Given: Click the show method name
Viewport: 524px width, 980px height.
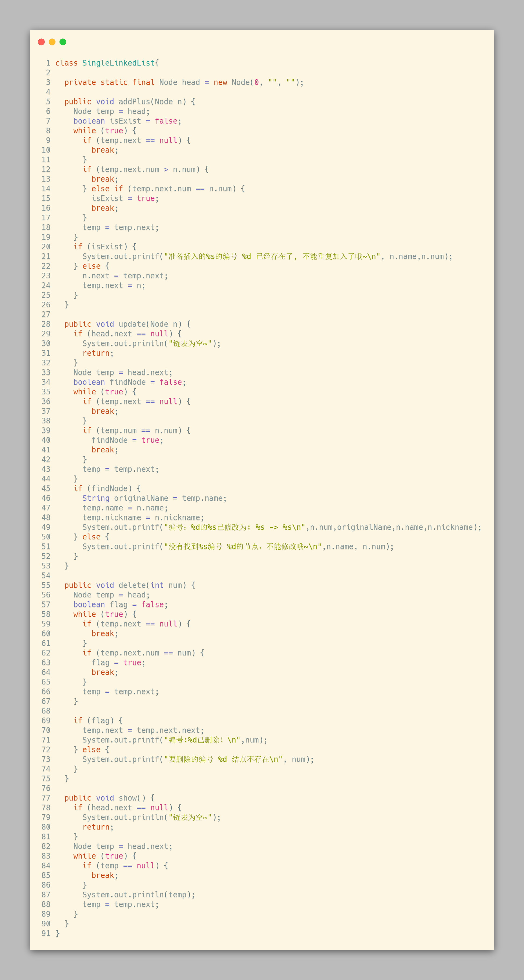Looking at the screenshot, I should pos(128,798).
